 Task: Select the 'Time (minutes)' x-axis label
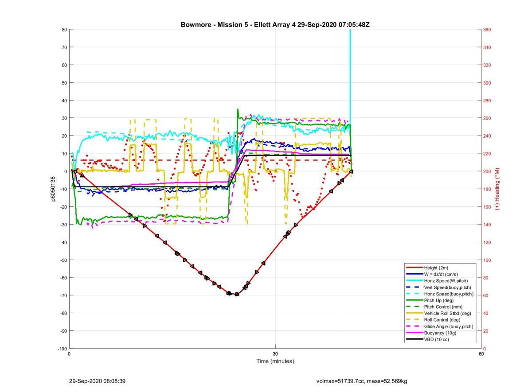(x=275, y=361)
